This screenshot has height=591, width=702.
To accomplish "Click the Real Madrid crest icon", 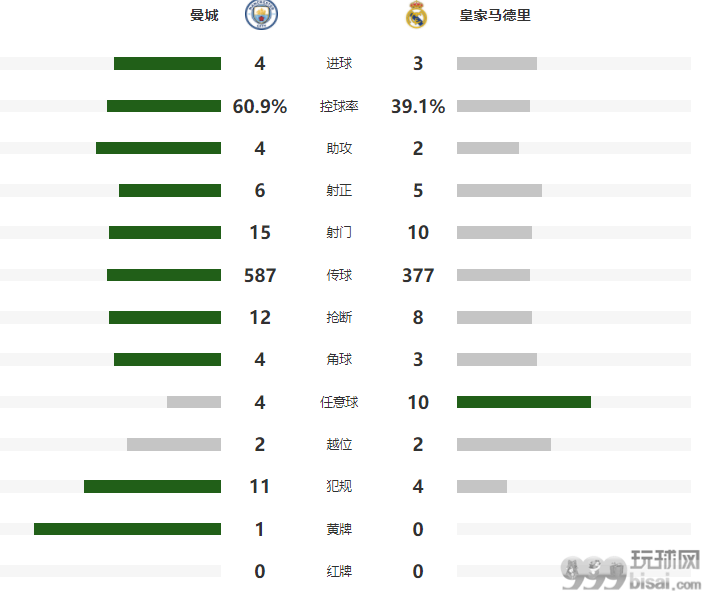I will pyautogui.click(x=416, y=15).
